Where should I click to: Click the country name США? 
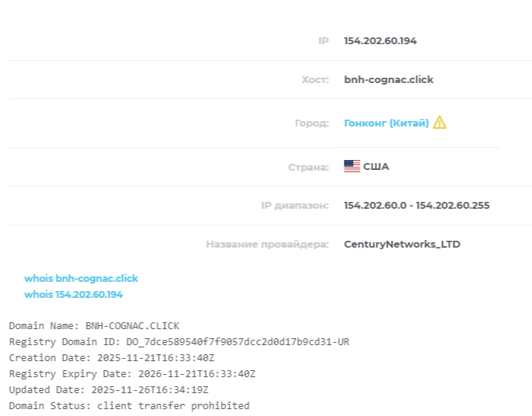click(x=376, y=166)
